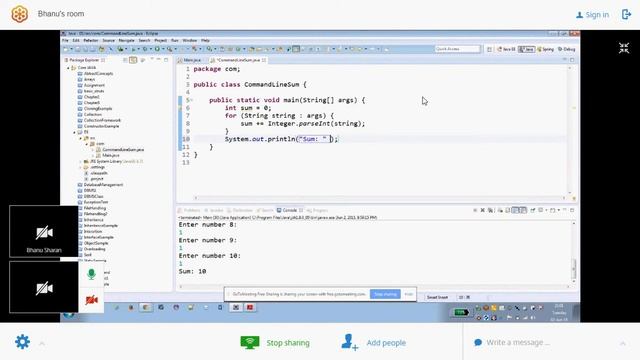Select CommandLineSum.java in Package Explorer

123,150
